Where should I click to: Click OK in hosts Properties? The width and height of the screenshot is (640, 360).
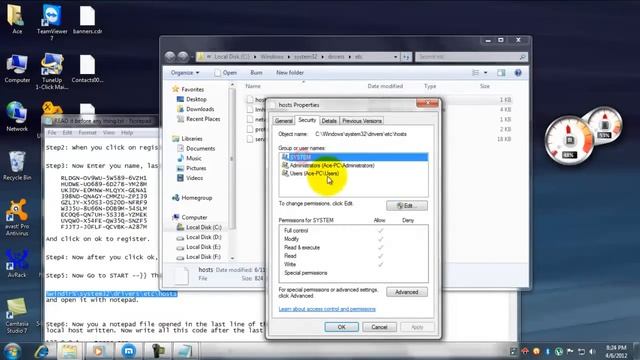pyautogui.click(x=342, y=327)
